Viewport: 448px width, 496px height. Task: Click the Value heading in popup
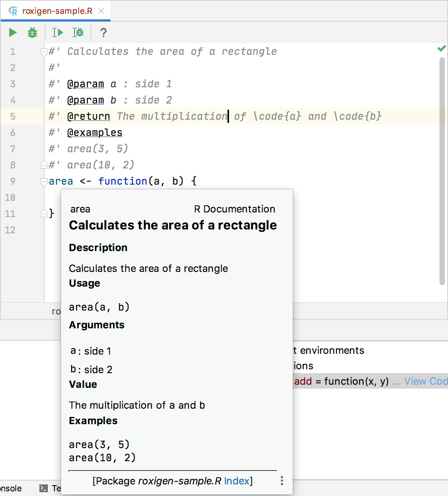click(83, 384)
